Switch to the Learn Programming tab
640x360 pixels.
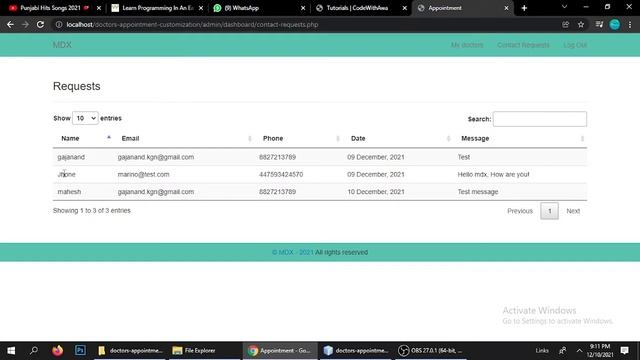[157, 8]
